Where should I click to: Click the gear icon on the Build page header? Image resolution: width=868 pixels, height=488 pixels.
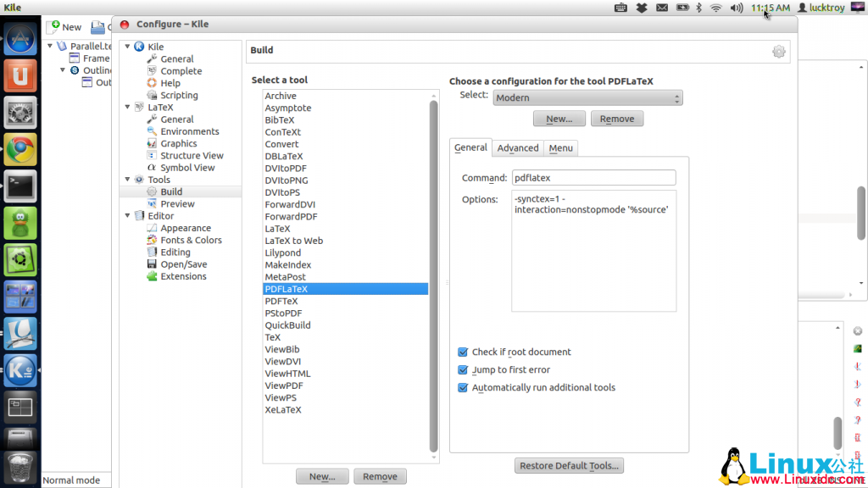coord(779,52)
